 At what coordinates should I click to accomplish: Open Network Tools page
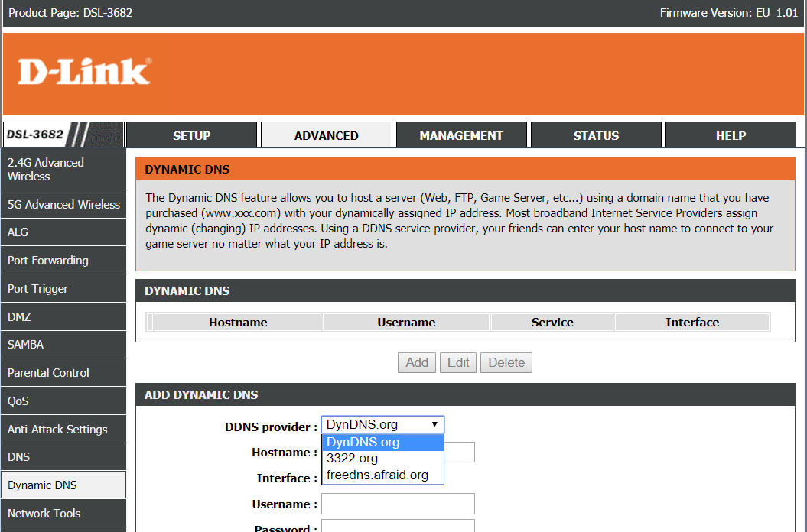click(63, 513)
